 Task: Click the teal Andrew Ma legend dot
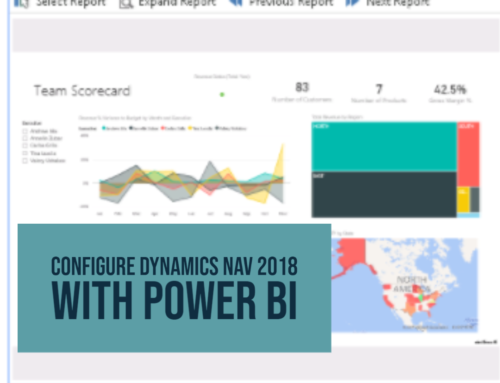pos(104,128)
